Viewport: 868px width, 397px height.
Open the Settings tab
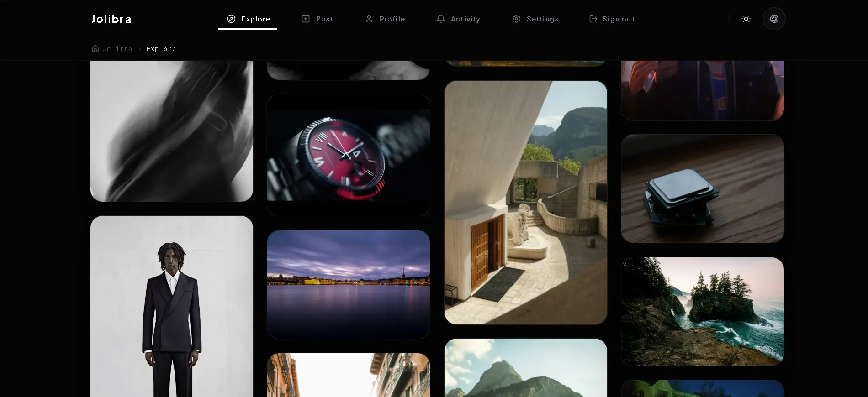pyautogui.click(x=535, y=19)
